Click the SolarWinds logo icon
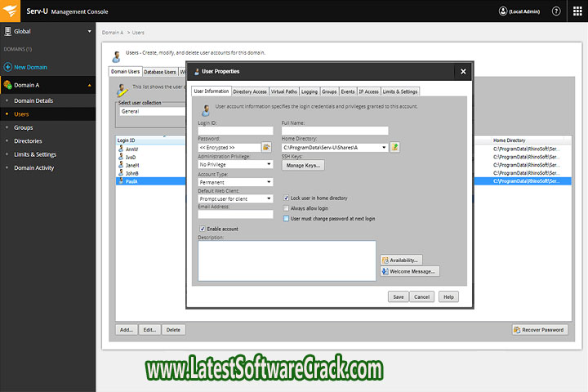The image size is (588, 392). point(10,11)
